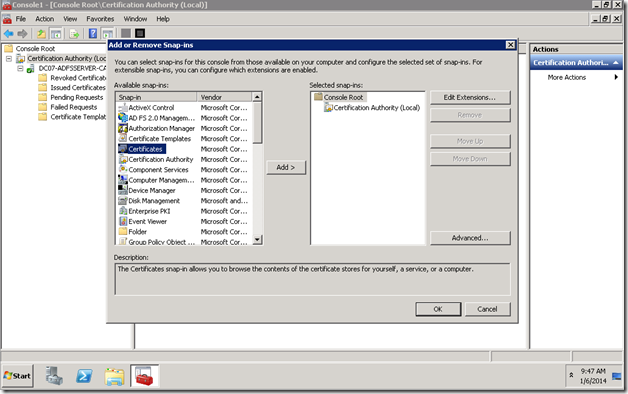Open Windows Explorer from the taskbar
628x394 pixels.
tap(115, 376)
